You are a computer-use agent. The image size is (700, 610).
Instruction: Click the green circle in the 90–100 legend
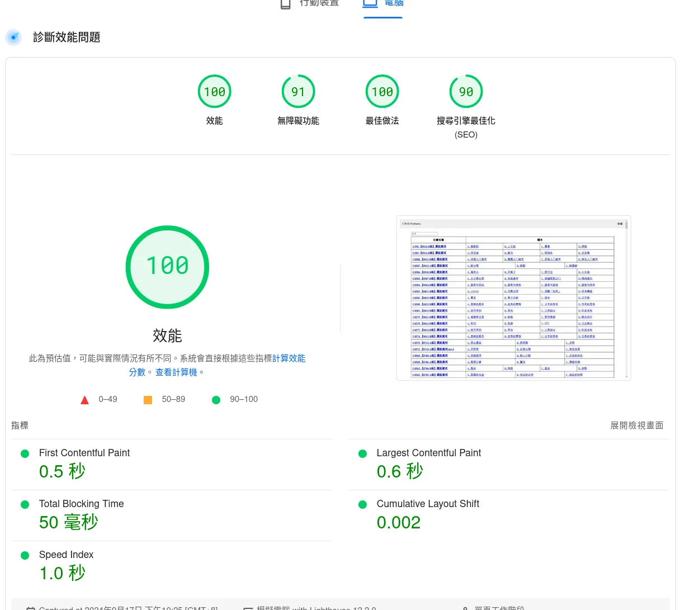click(x=216, y=400)
